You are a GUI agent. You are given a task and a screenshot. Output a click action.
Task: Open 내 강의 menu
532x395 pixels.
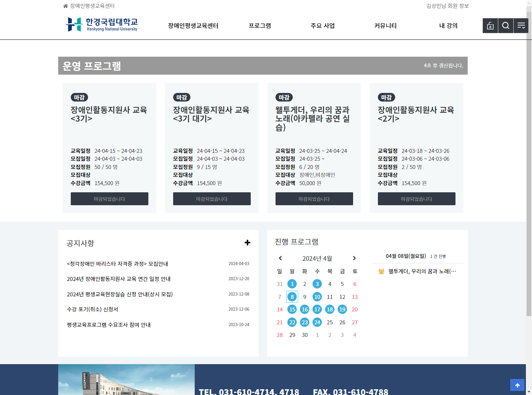[x=448, y=25]
